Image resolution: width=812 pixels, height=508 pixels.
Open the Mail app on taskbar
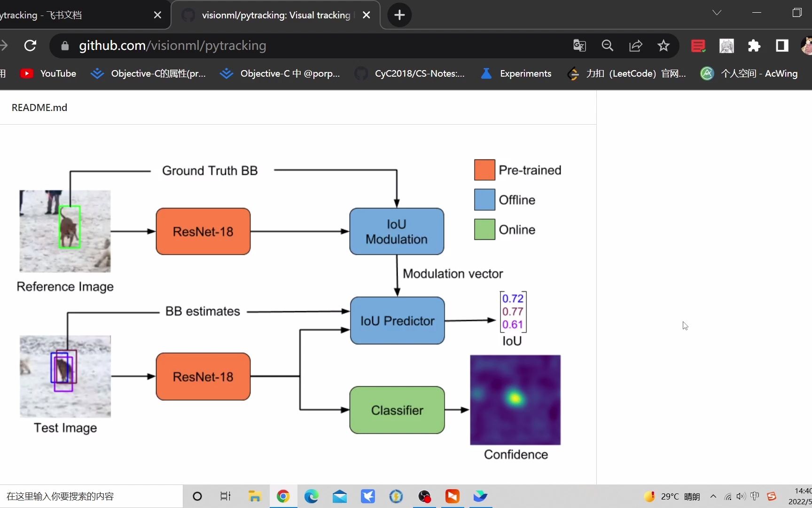(x=339, y=496)
